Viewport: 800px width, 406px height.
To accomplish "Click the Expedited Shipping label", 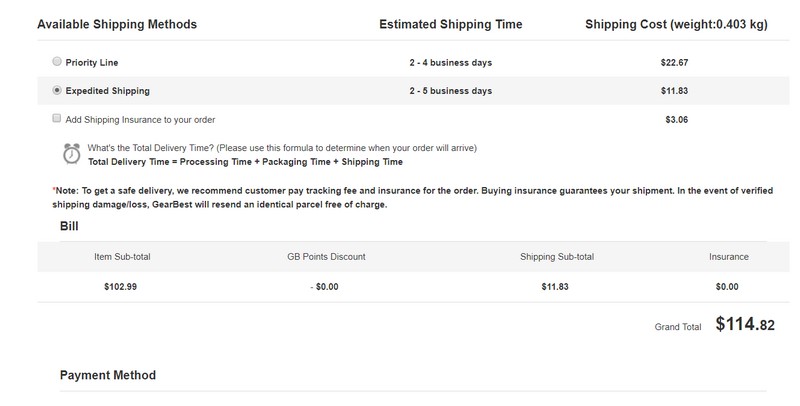I will pos(108,91).
